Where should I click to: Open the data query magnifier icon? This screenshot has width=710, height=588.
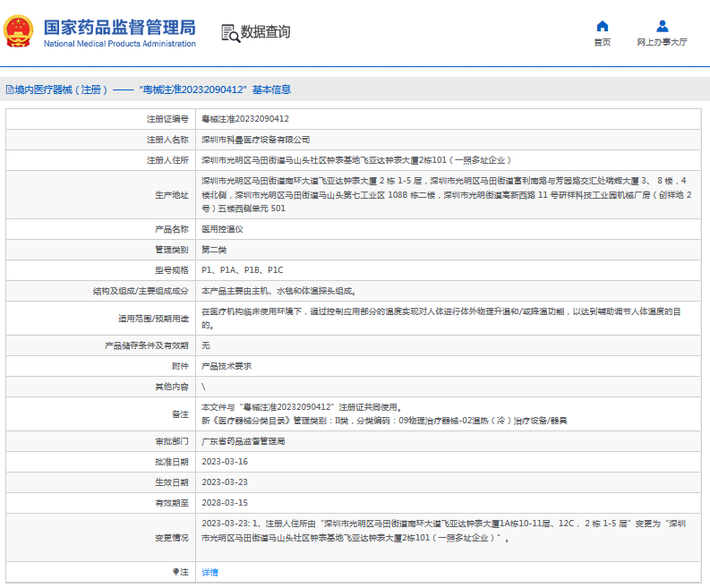click(x=230, y=33)
